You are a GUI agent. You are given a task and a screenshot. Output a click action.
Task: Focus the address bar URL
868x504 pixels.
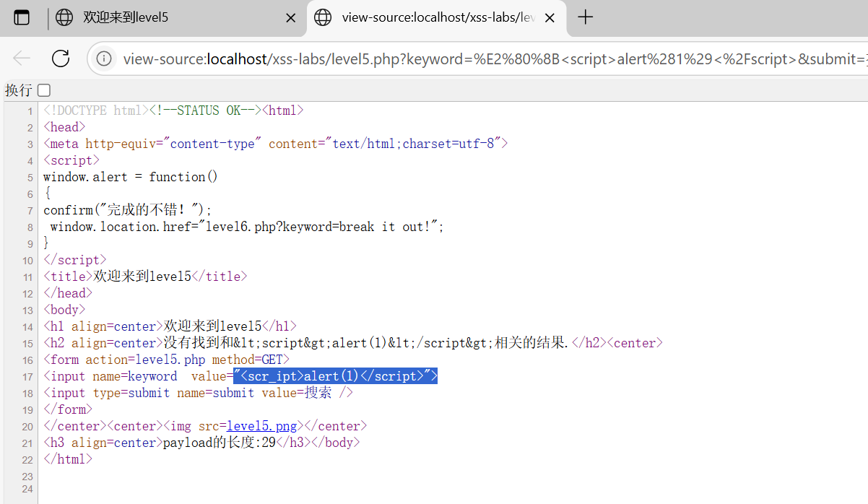click(495, 59)
